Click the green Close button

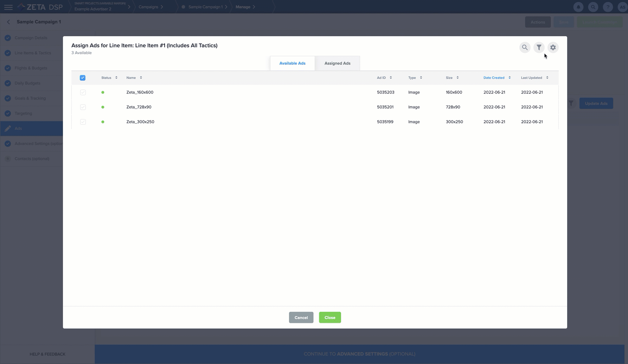pos(330,318)
